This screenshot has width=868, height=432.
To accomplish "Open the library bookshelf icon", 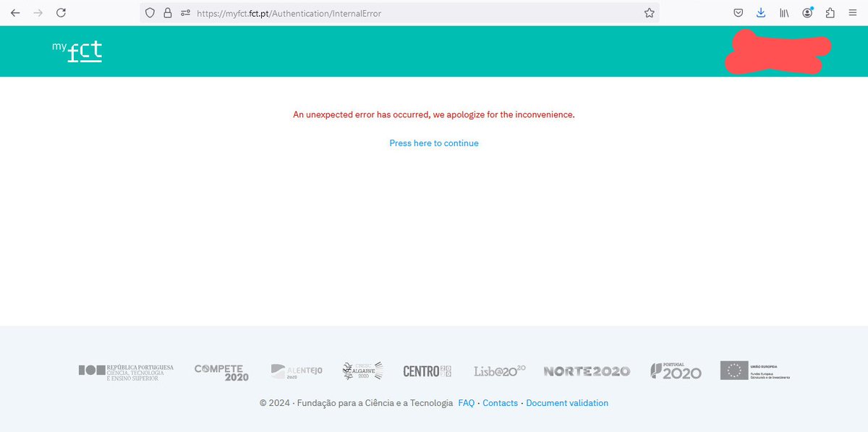I will pos(784,13).
